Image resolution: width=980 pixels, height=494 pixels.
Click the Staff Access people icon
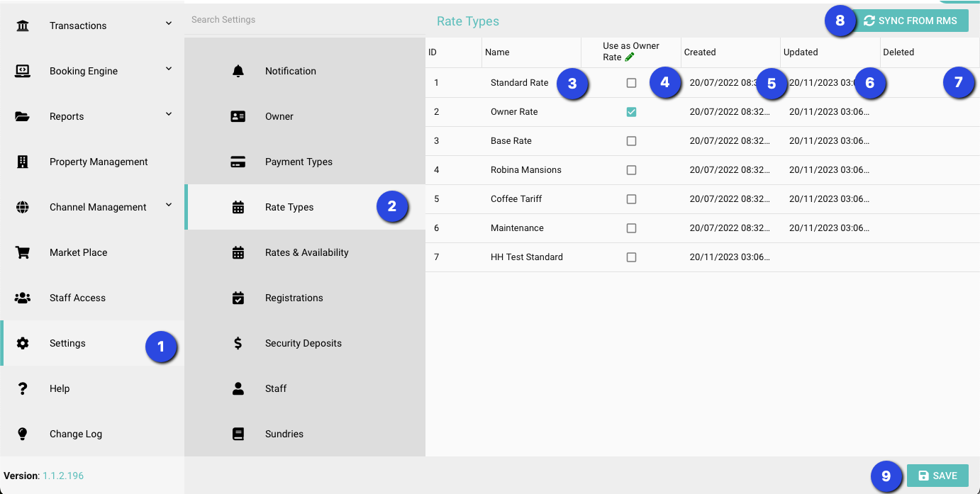pyautogui.click(x=23, y=298)
